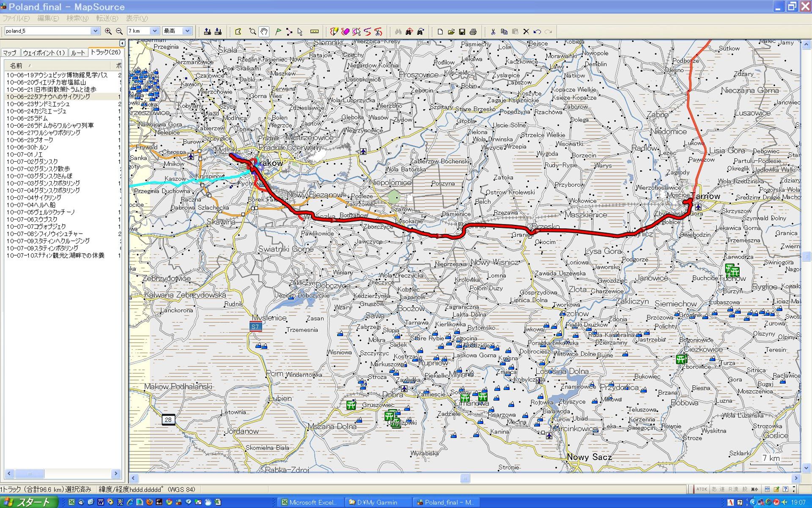Switch to the ウェイポイント(1) tab
812x508 pixels.
44,53
